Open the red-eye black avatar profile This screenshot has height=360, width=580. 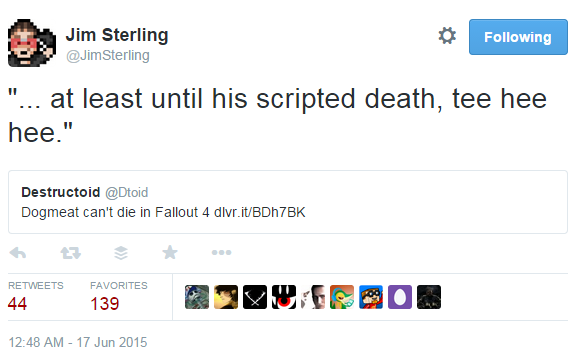pos(284,297)
